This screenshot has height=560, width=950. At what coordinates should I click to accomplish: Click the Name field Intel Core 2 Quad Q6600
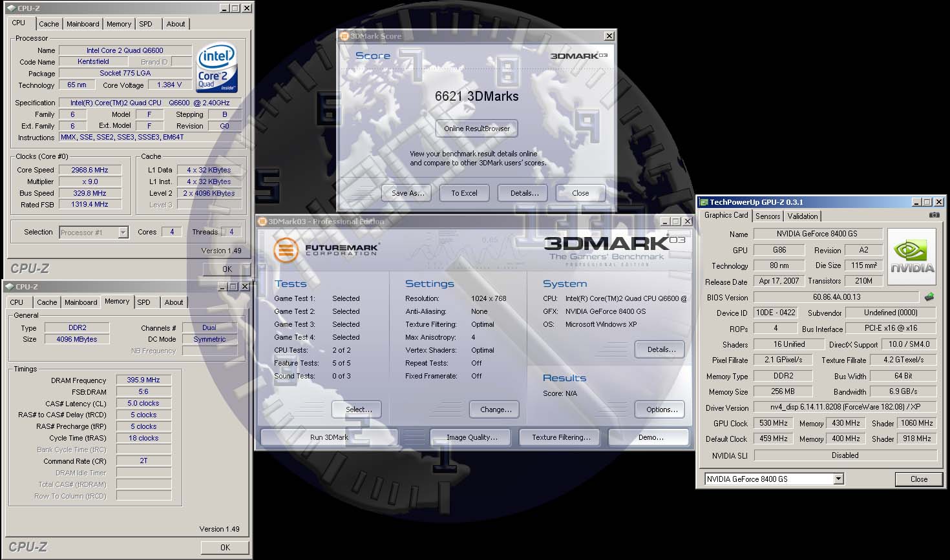pos(125,50)
